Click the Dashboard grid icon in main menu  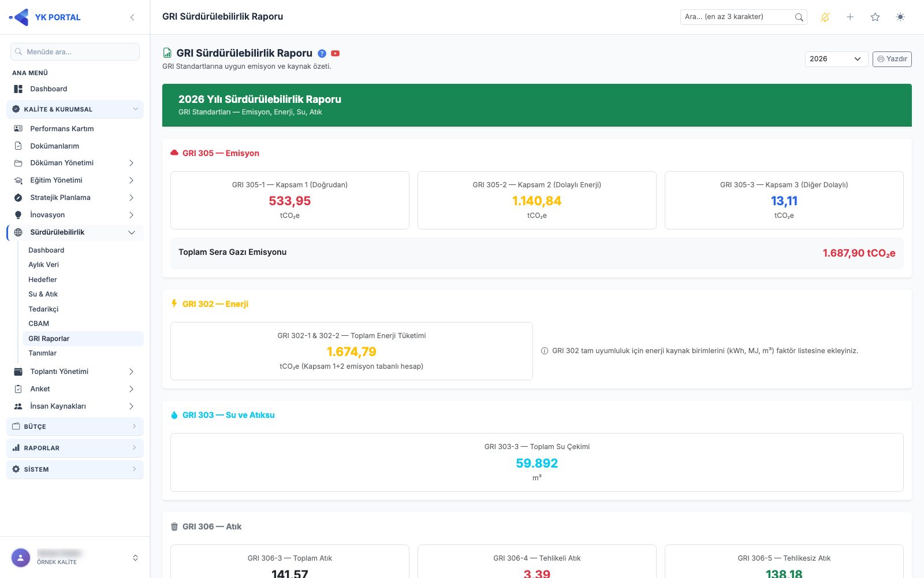tap(18, 89)
